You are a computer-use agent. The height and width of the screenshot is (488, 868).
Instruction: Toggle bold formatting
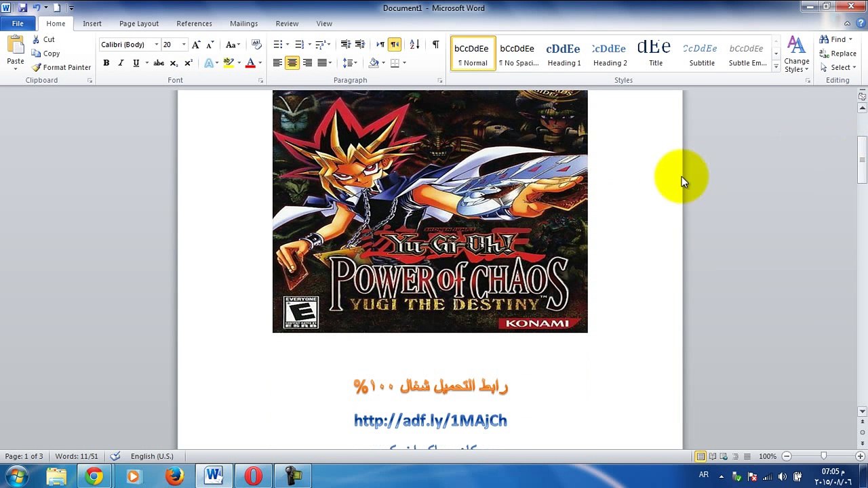pyautogui.click(x=106, y=63)
